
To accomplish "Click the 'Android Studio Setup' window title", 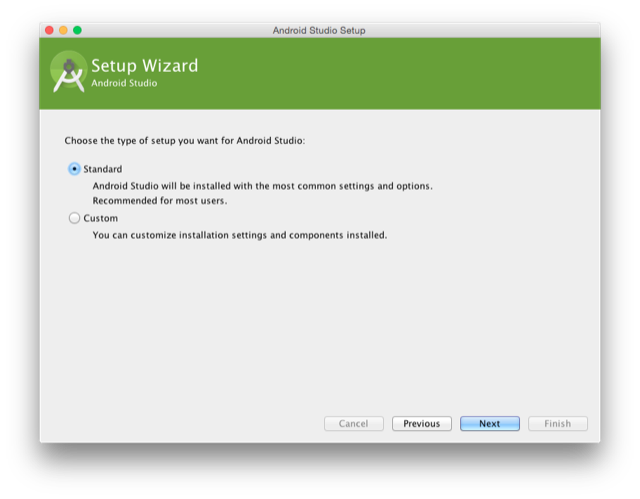I will coord(319,30).
